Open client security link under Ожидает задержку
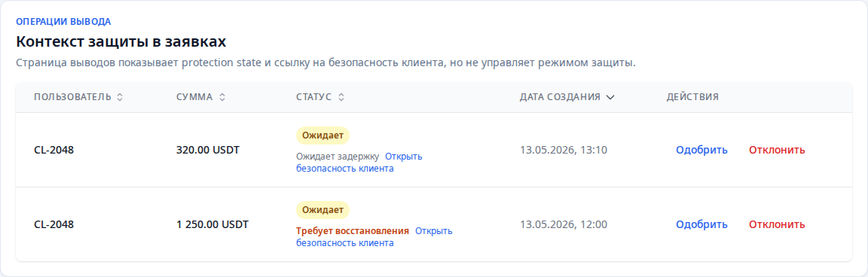 point(359,163)
